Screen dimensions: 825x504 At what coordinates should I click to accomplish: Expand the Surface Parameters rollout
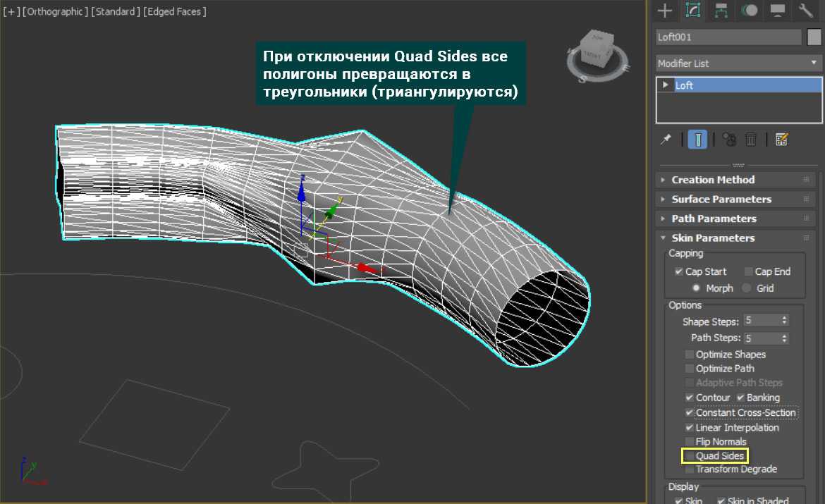(x=721, y=199)
